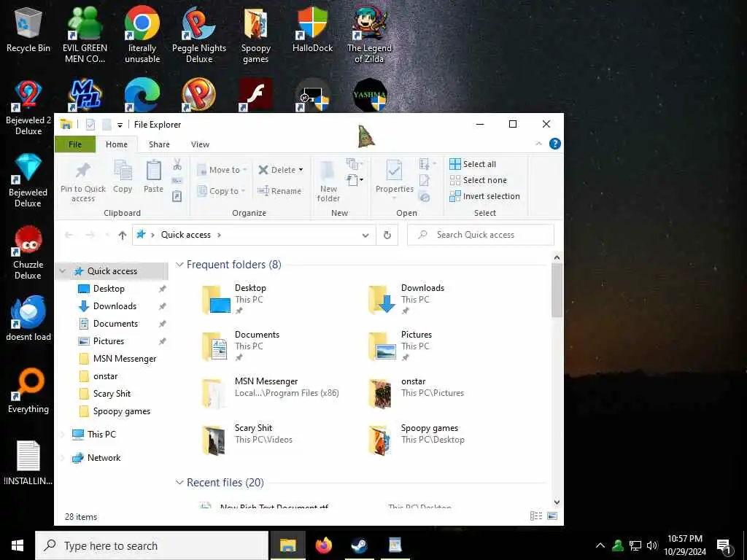Select Peggle Nights Deluxe desktop icon
747x560 pixels.
(x=199, y=35)
